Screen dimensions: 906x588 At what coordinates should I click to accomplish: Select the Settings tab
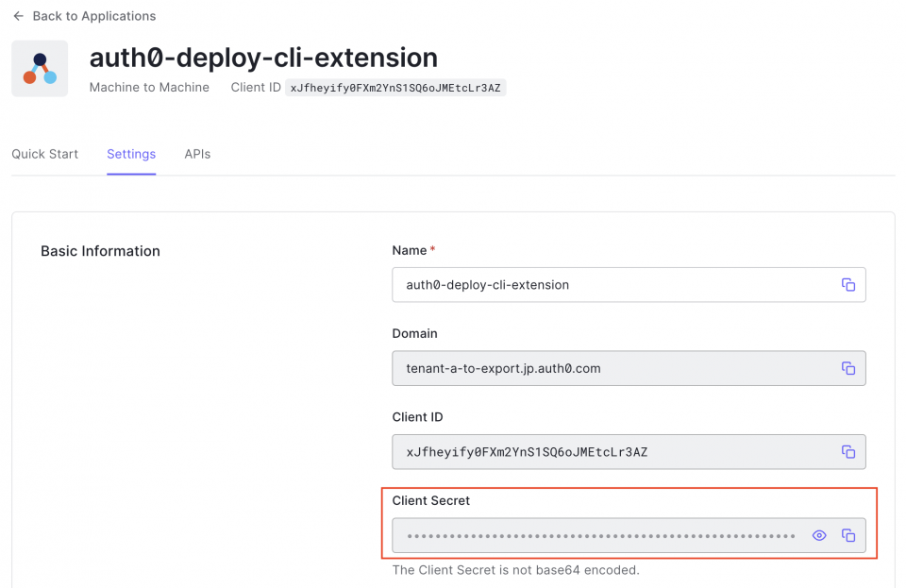point(131,153)
